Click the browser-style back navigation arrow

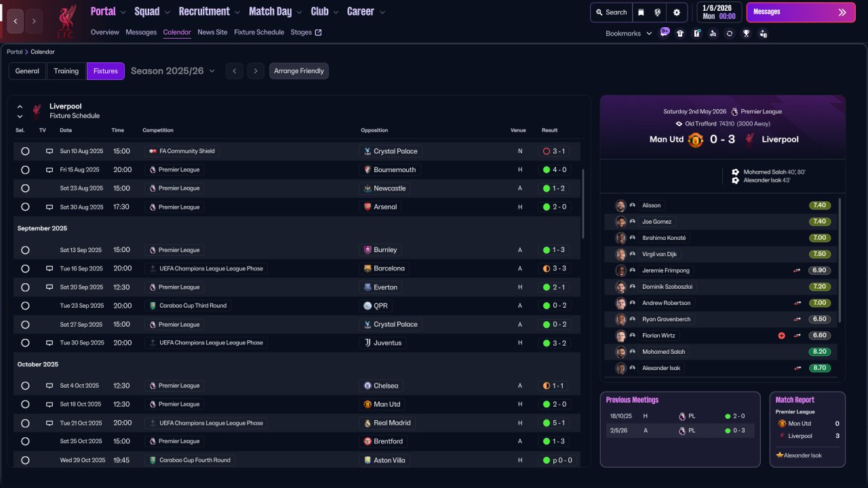(16, 21)
